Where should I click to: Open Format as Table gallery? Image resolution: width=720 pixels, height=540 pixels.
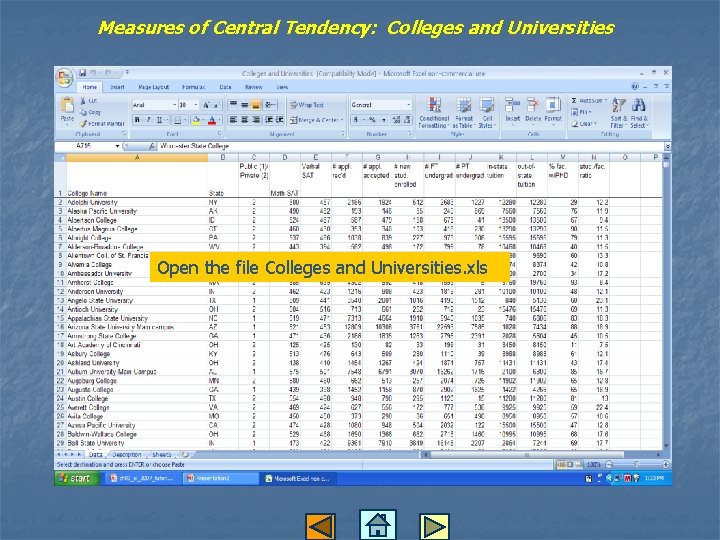[464, 112]
